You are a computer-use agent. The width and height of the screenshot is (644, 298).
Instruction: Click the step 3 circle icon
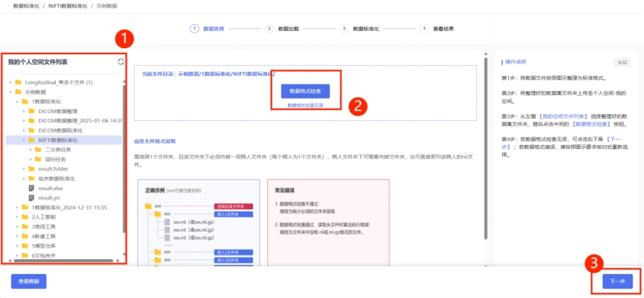[x=345, y=29]
